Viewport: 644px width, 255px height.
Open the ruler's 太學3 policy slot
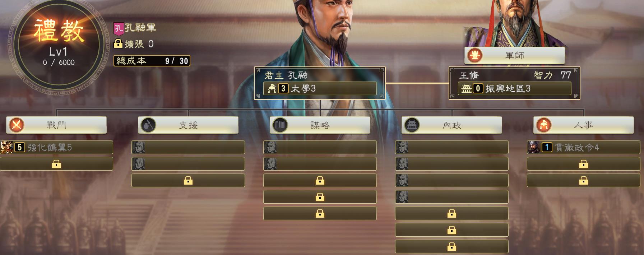[320, 88]
